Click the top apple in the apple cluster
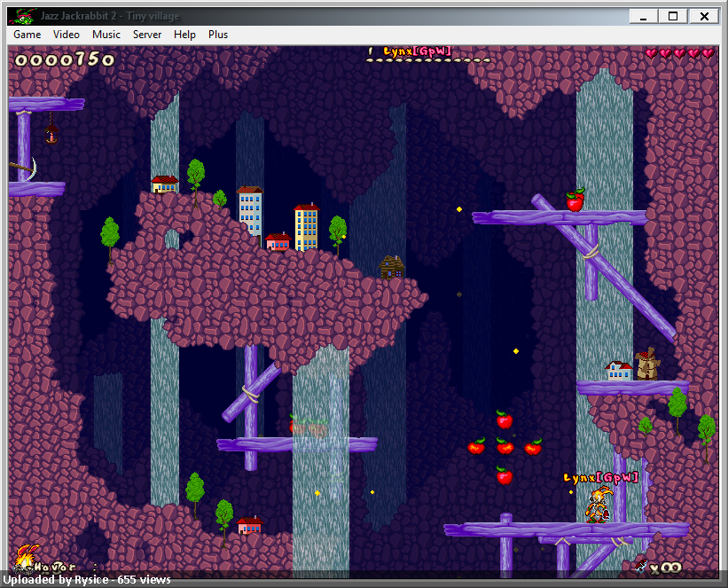Image resolution: width=728 pixels, height=588 pixels. (504, 419)
